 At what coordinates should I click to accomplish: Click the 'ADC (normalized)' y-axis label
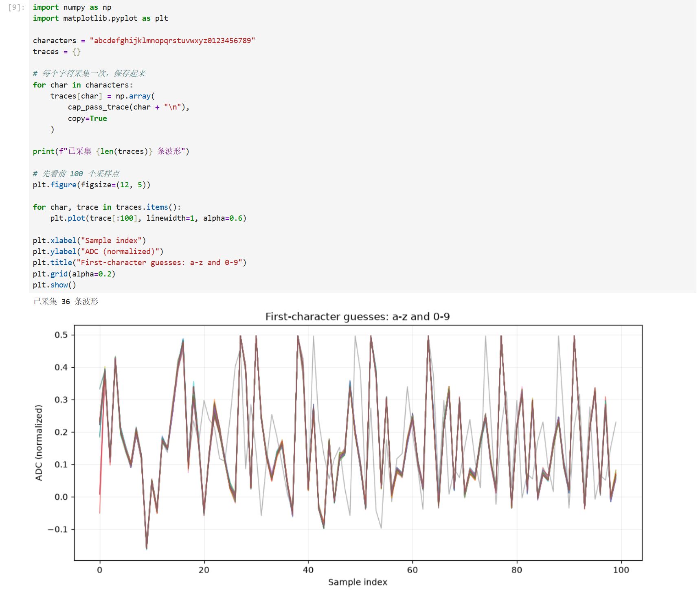[x=39, y=443]
